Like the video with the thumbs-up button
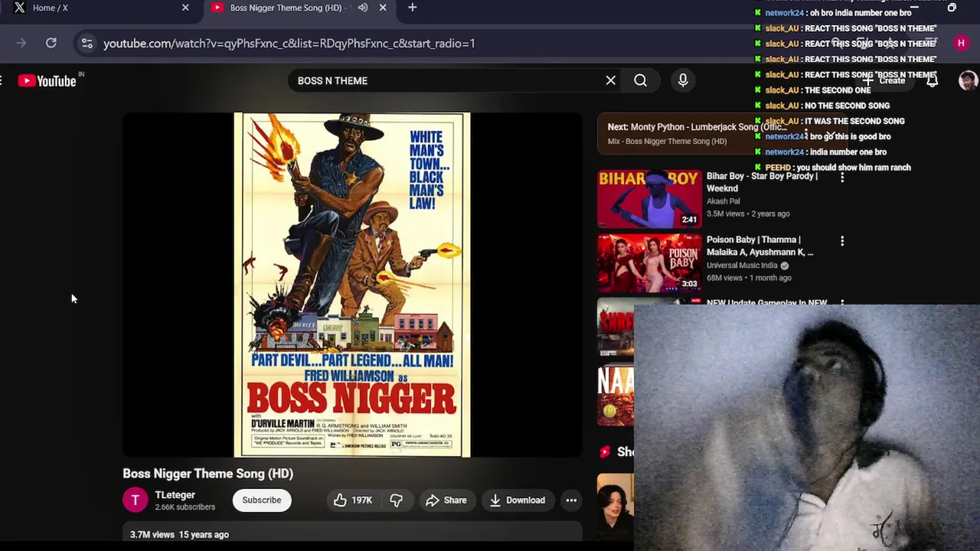Screen dimensions: 980x551 point(352,500)
